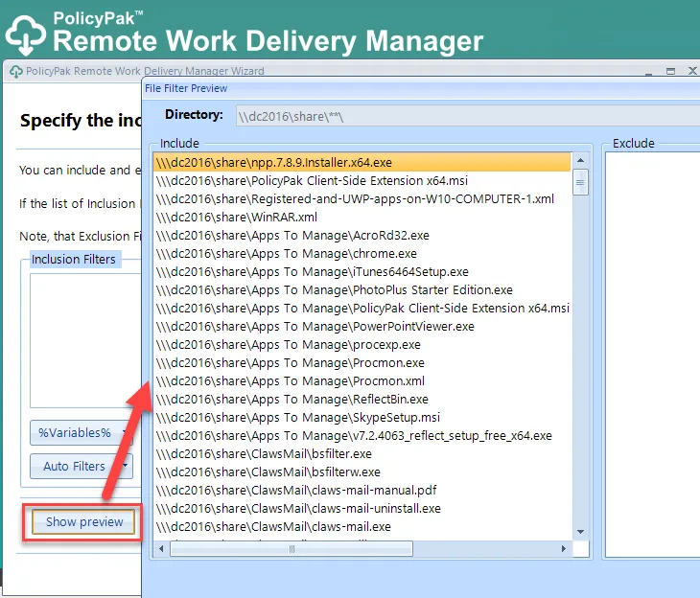The image size is (700, 598).
Task: Click the horizontal scroll-right arrow
Action: [564, 549]
